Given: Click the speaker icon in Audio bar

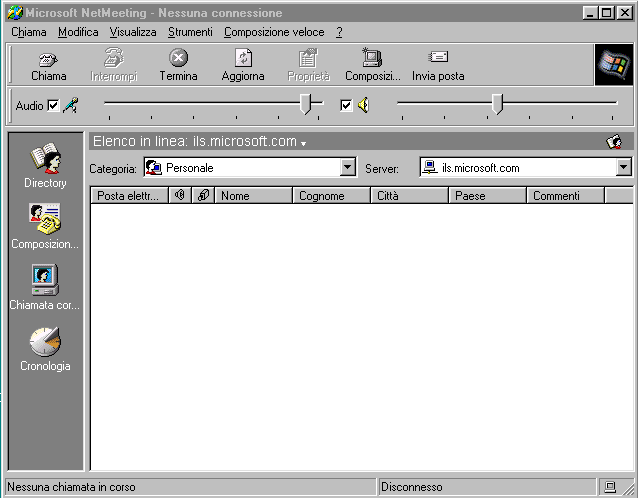Looking at the screenshot, I should point(363,105).
